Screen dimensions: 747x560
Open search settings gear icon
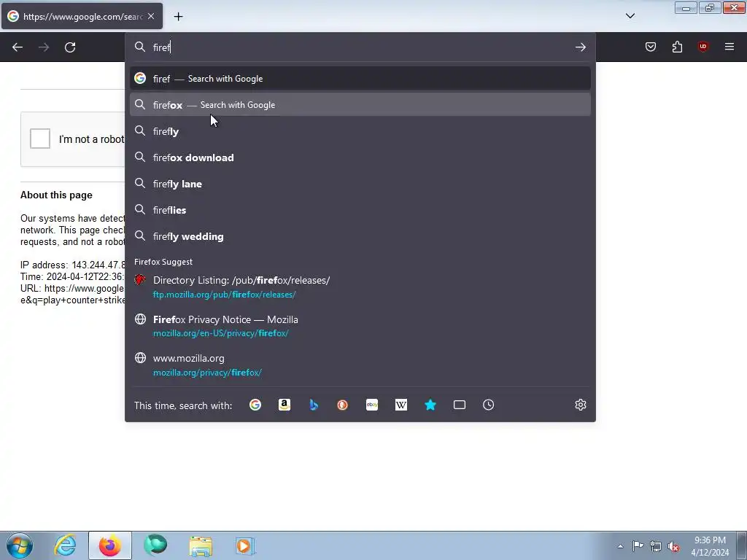pyautogui.click(x=580, y=405)
